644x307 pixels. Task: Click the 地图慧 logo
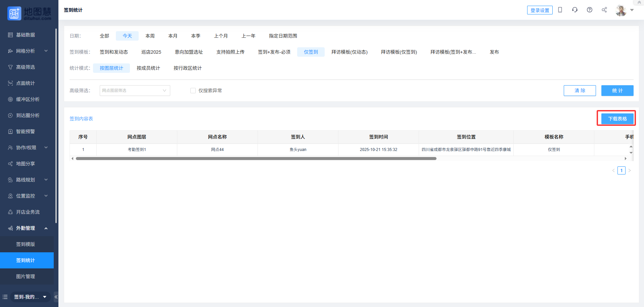pyautogui.click(x=29, y=13)
